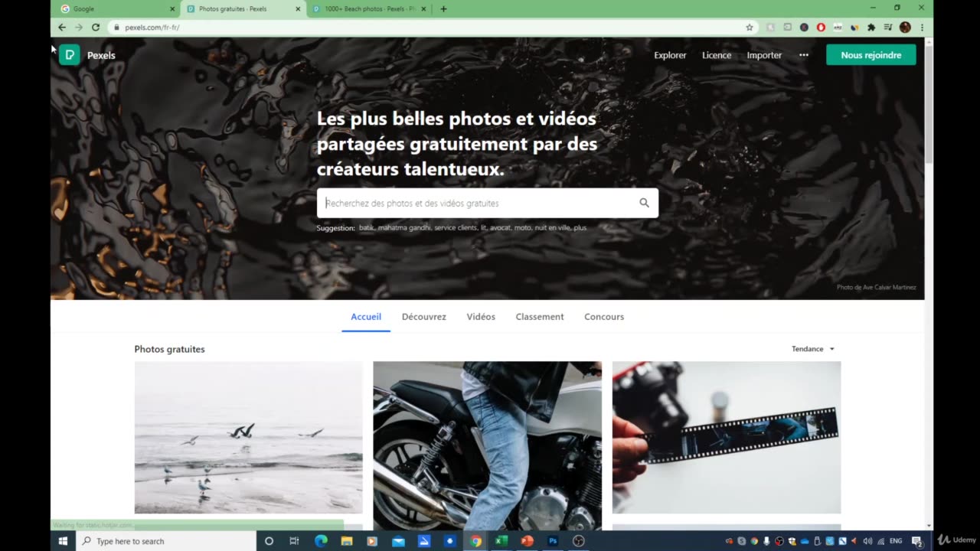Screen dimensions: 980x551
Task: Open the Mail app in taskbar
Action: (398, 541)
